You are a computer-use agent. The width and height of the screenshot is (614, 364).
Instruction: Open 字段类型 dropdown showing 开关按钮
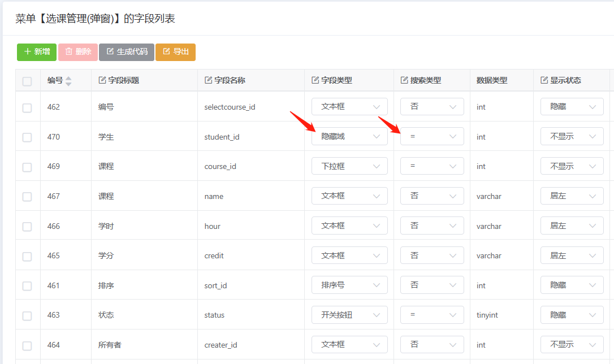coord(349,315)
